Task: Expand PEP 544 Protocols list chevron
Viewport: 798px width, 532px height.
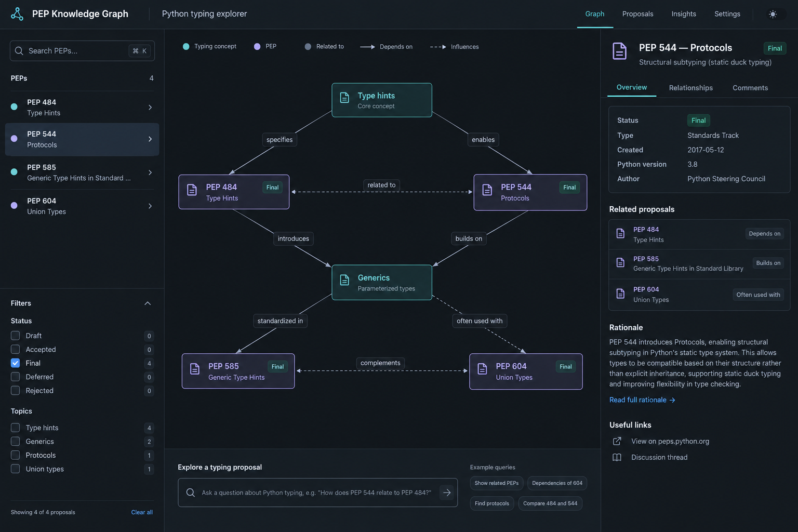Action: pos(150,139)
